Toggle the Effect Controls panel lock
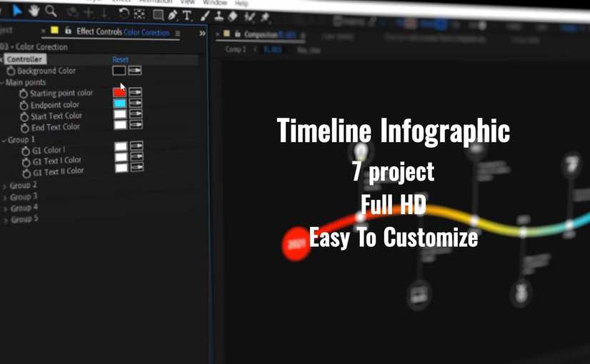 [68, 31]
